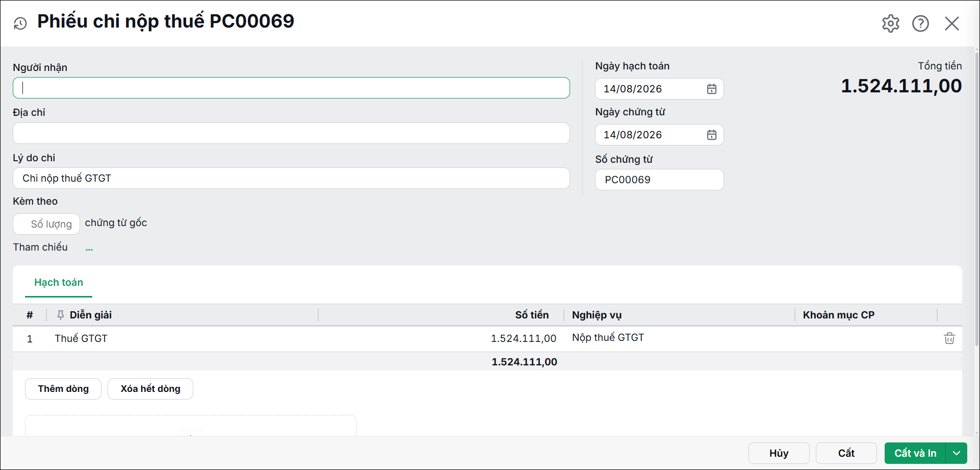Open the help question mark icon

[x=920, y=23]
